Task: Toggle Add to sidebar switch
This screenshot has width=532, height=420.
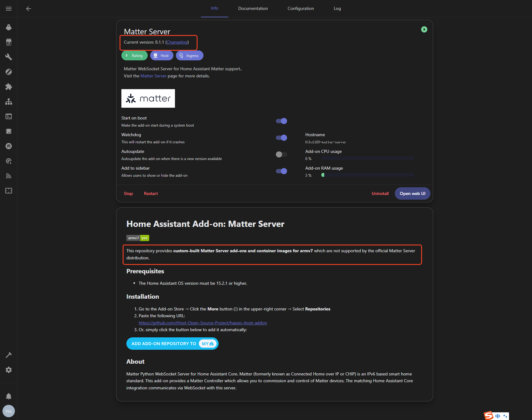Action: [x=281, y=171]
